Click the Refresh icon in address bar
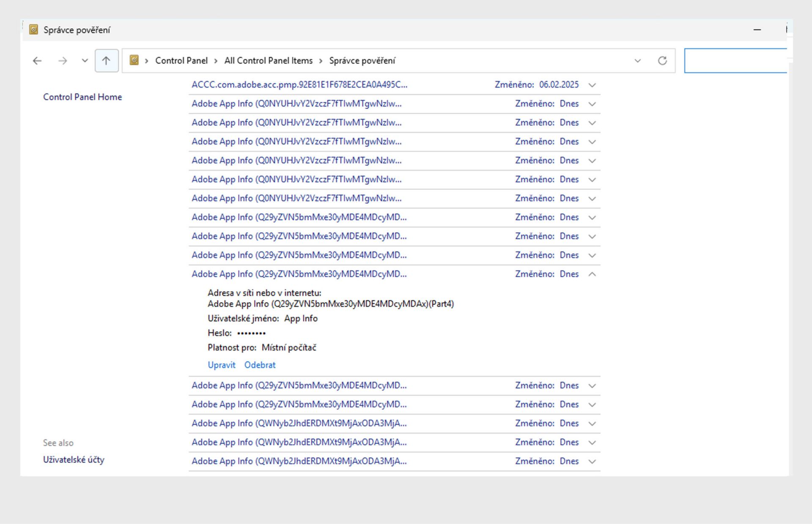Image resolution: width=812 pixels, height=524 pixels. click(x=662, y=61)
